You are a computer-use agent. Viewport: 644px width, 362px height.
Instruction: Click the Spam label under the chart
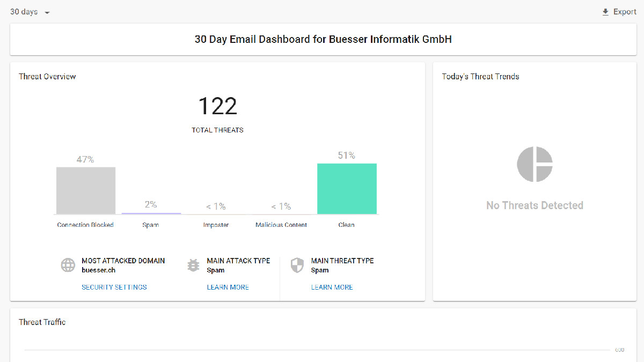point(151,225)
